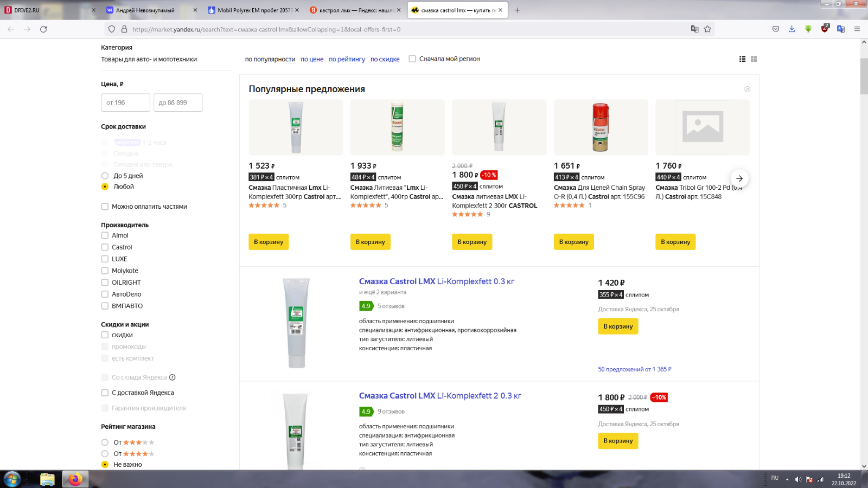Sort results по скидке
Image resolution: width=868 pixels, height=488 pixels.
(385, 59)
